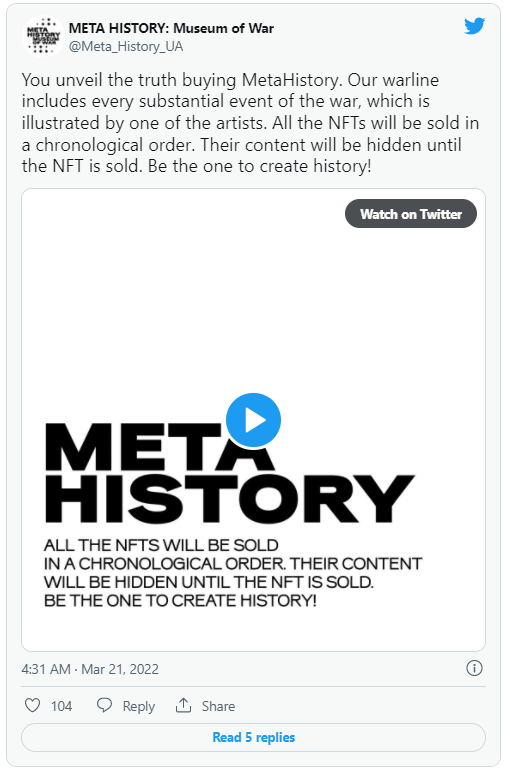Viewport: 507px width, 772px height.
Task: Click the META HISTORY: Museum of War name
Action: [171, 29]
